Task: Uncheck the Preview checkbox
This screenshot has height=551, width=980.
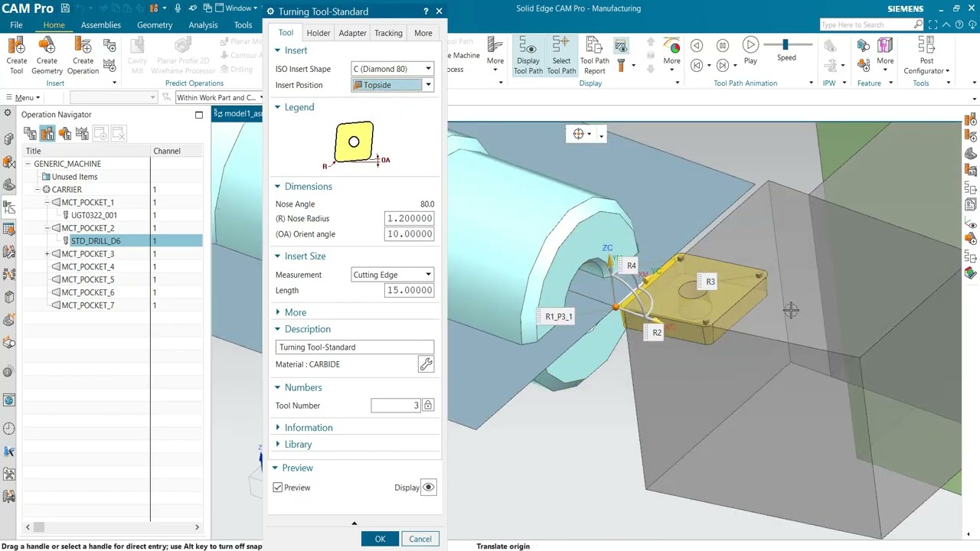Action: coord(278,487)
